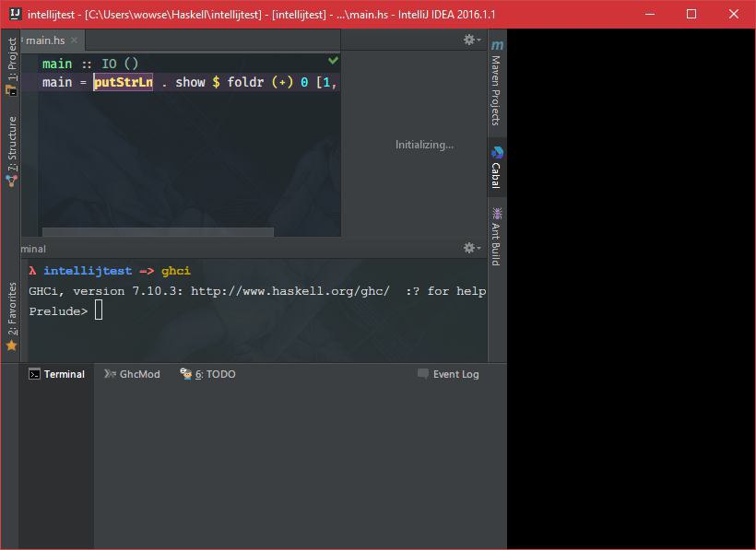The width and height of the screenshot is (756, 550).
Task: Click the foldr function in code
Action: pyautogui.click(x=245, y=82)
